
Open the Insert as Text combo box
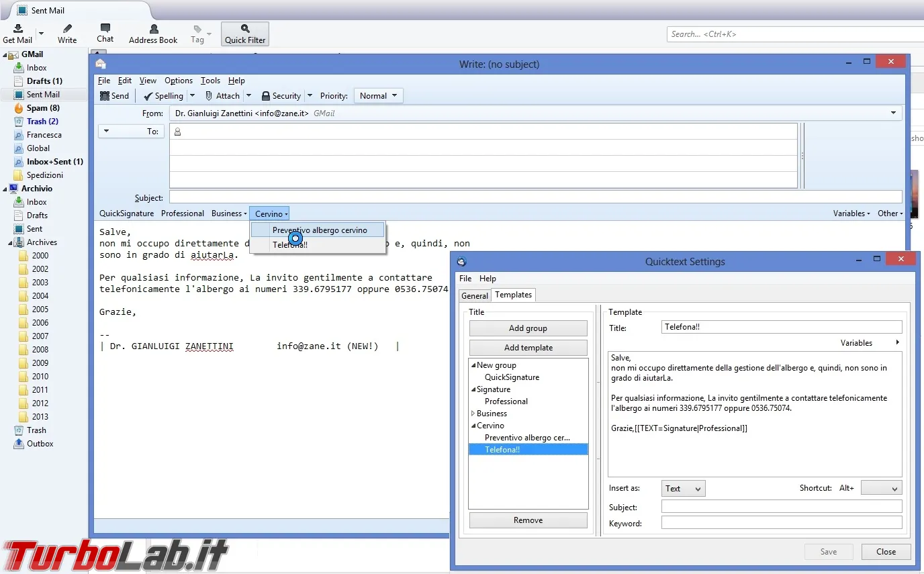[x=683, y=489]
